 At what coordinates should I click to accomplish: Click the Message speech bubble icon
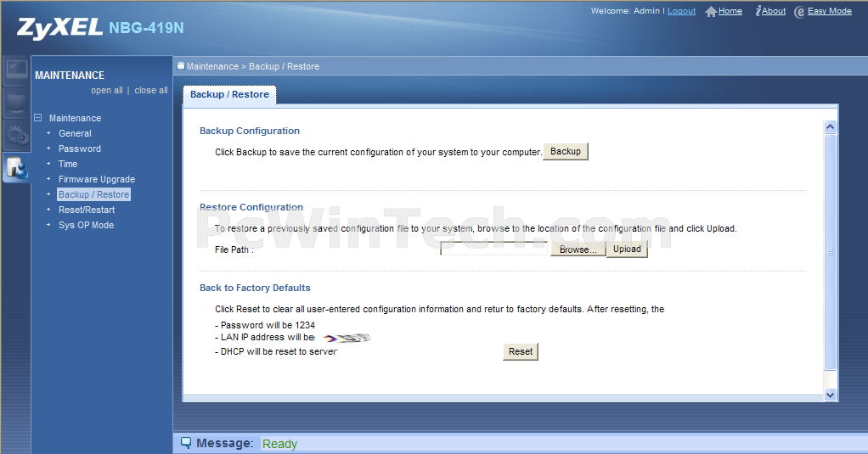[x=186, y=443]
